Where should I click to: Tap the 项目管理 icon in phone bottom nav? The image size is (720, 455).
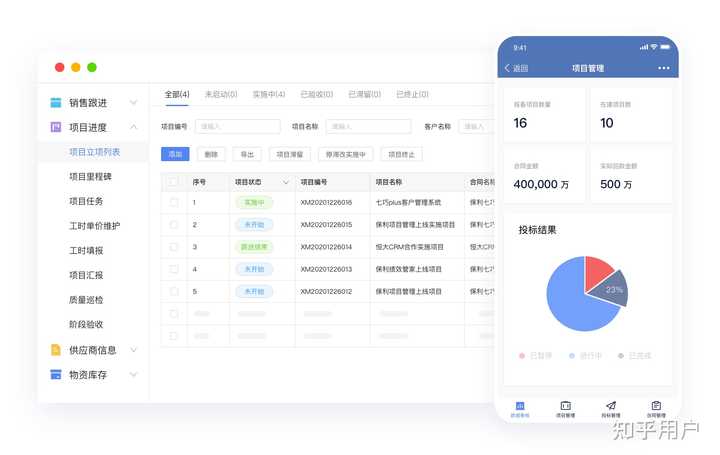coord(565,405)
